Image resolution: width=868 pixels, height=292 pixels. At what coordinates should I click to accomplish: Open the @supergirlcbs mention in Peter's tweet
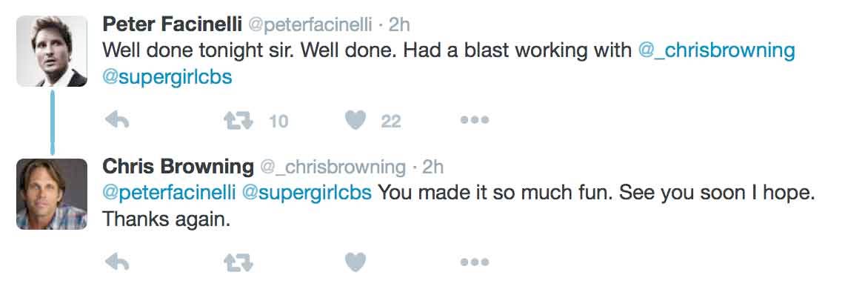click(167, 77)
